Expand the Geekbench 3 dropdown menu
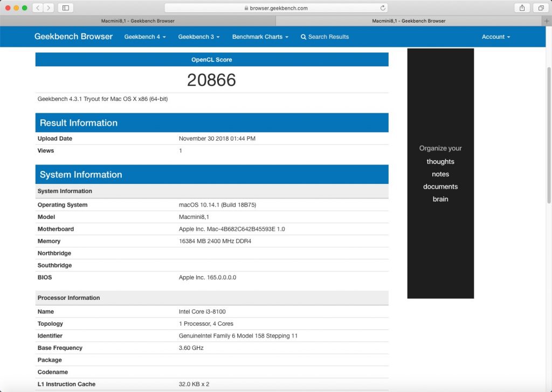 198,37
